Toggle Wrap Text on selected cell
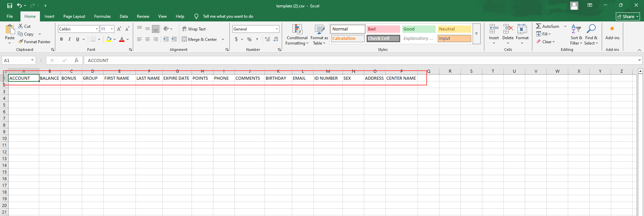 (x=194, y=29)
